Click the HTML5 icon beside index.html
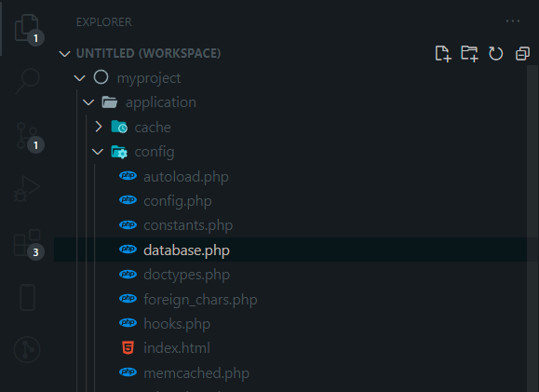539x392 pixels. 128,347
